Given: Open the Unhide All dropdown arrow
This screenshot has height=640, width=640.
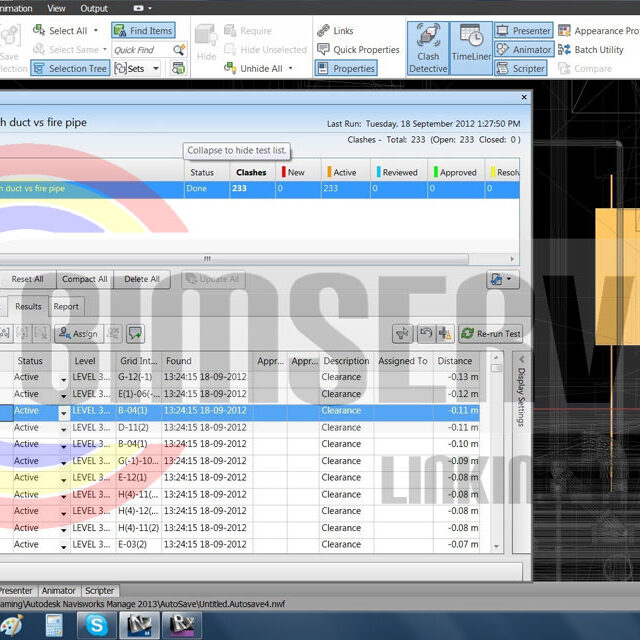Looking at the screenshot, I should tap(291, 69).
